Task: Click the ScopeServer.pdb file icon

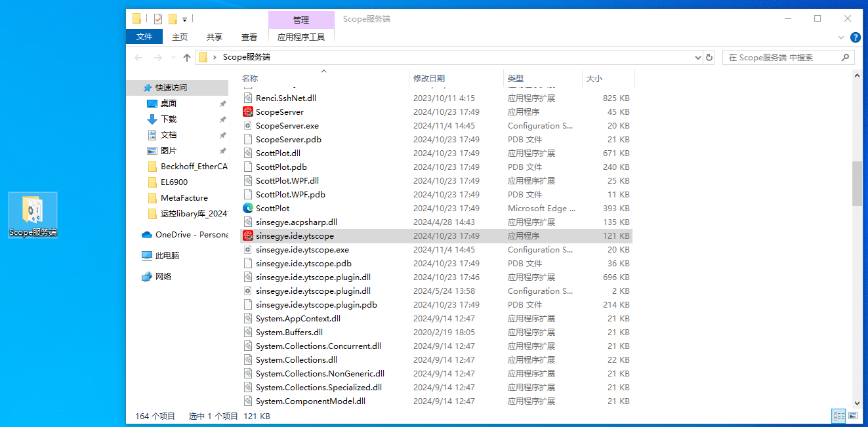Action: pos(248,139)
